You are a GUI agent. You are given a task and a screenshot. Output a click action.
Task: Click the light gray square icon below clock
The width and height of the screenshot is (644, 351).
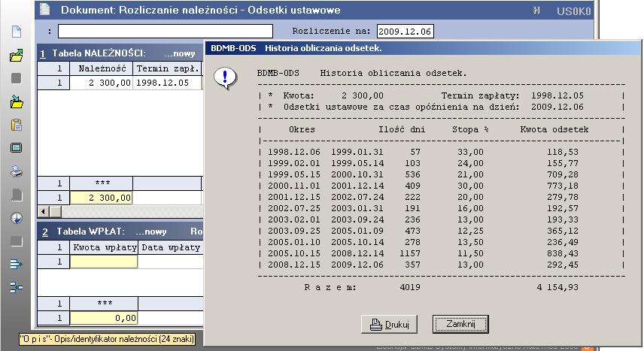pos(17,241)
